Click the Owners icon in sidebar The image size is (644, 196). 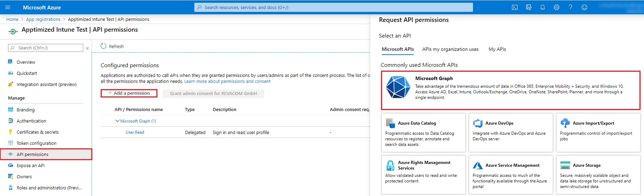(x=10, y=177)
